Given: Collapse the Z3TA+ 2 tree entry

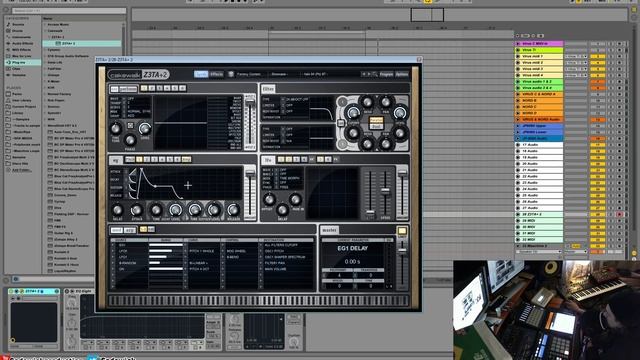Looking at the screenshot, I should coord(49,37).
